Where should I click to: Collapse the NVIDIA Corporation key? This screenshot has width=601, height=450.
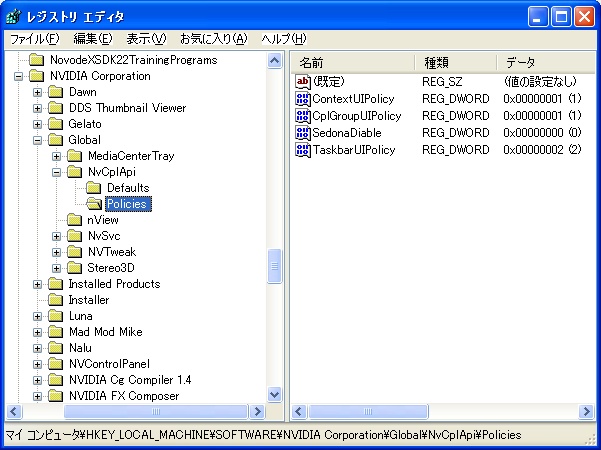click(18, 76)
